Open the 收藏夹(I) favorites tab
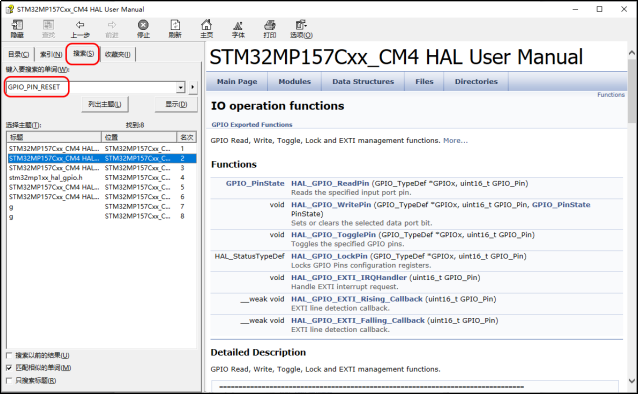 (x=118, y=54)
